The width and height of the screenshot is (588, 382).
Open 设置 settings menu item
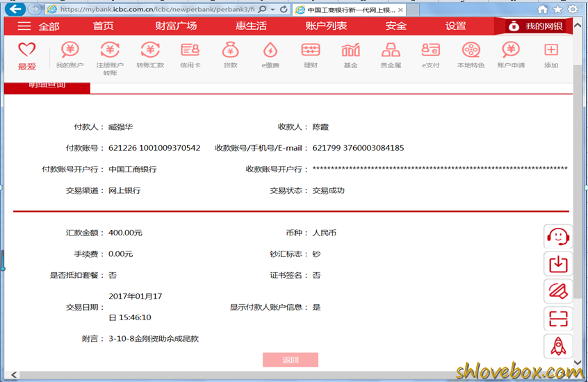[456, 26]
